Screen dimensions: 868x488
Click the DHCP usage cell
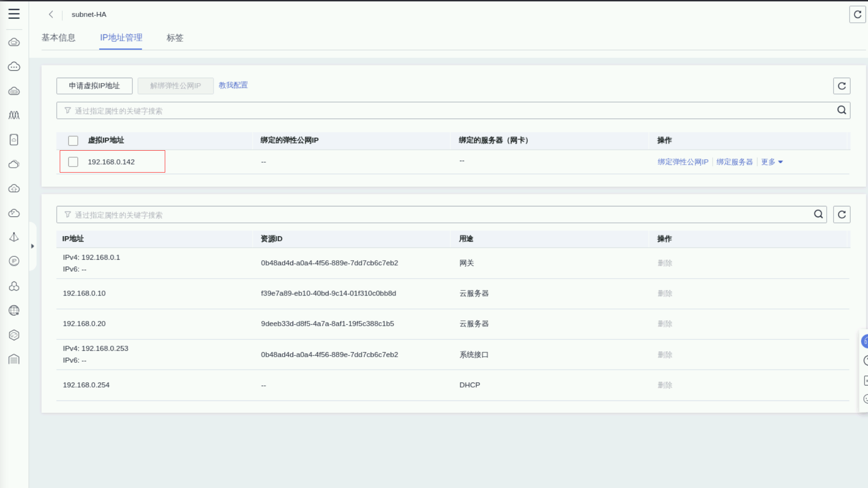[x=470, y=385]
